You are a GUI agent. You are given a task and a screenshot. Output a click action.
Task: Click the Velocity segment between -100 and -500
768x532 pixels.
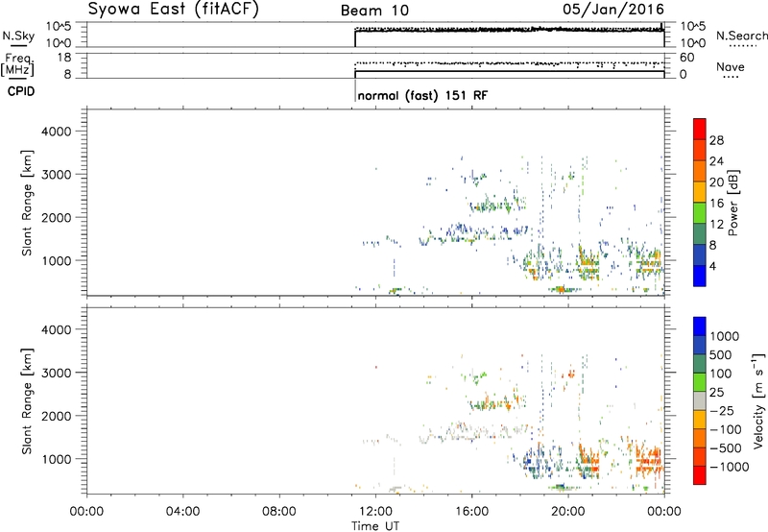pos(700,438)
